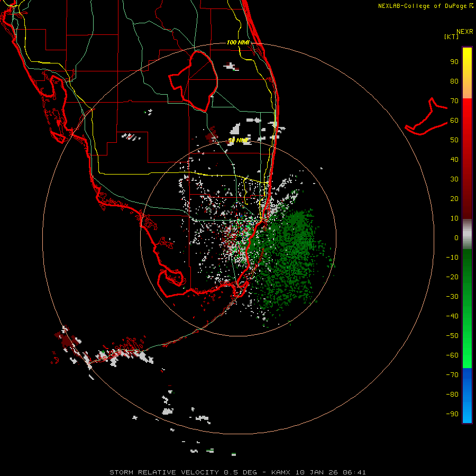Click the positive 90 knot scale label
476x476 pixels.
454,62
